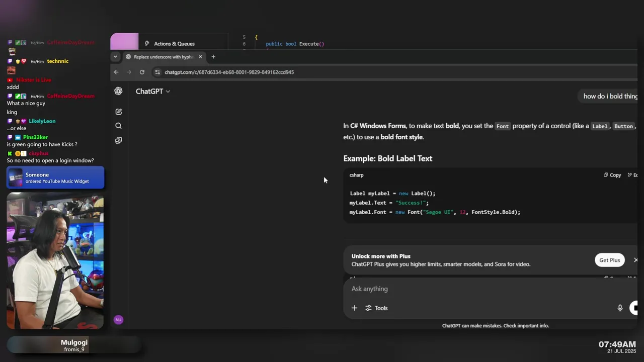
Task: Click chat username Pins33ker
Action: 35,137
